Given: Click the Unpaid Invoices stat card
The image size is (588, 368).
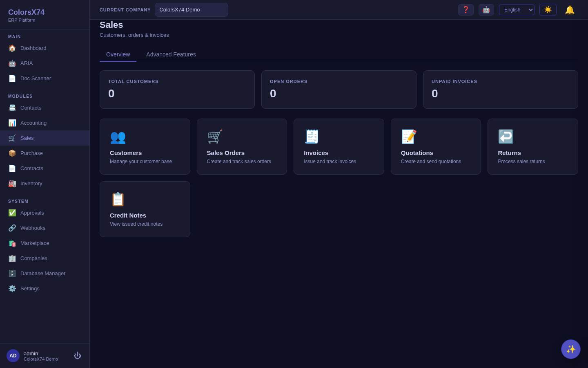Looking at the screenshot, I should 501,90.
